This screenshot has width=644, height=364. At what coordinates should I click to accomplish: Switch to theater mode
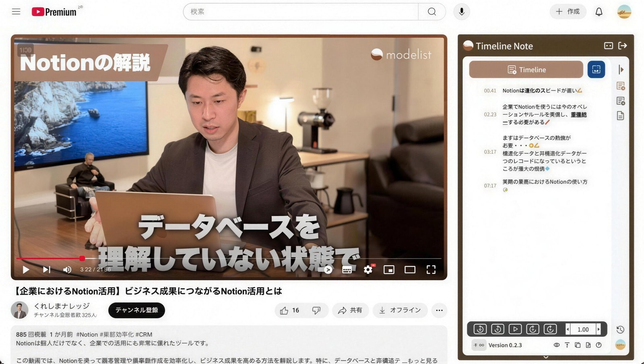pos(410,269)
